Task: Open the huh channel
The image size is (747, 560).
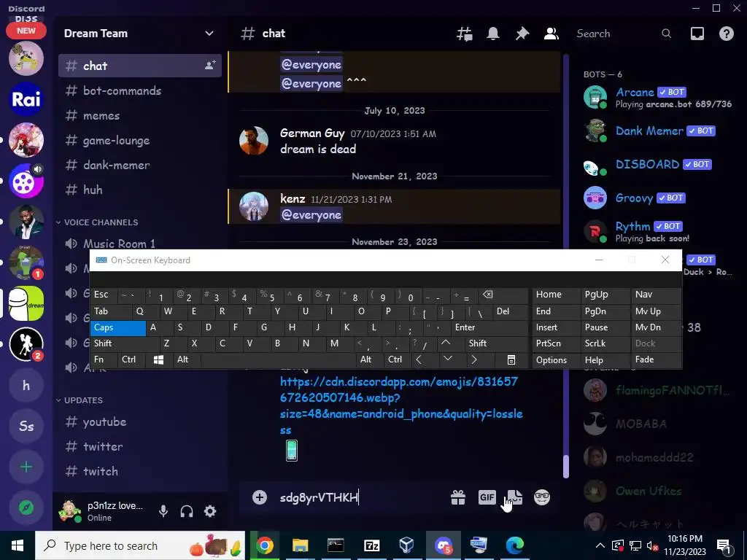Action: click(140, 190)
